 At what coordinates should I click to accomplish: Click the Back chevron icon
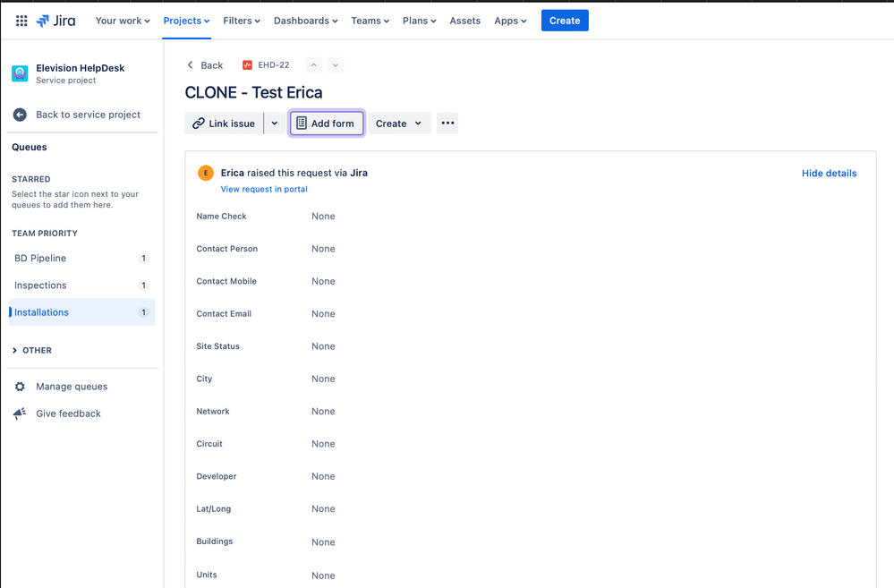click(x=191, y=65)
